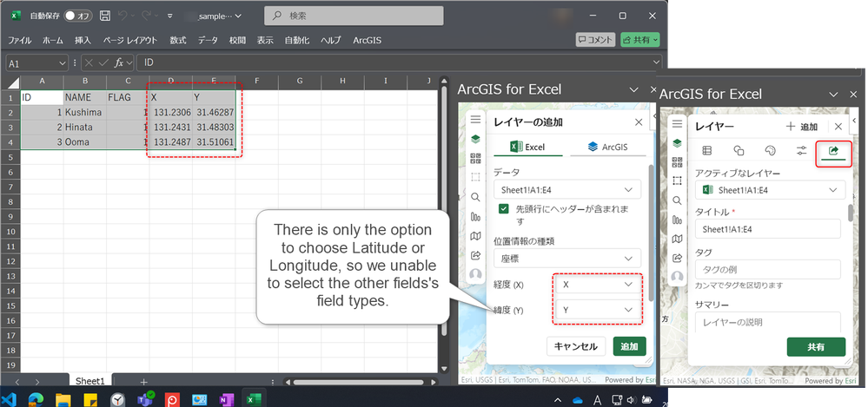The width and height of the screenshot is (868, 407).
Task: Open the アクティブなレイヤー dropdown
Action: tap(770, 190)
